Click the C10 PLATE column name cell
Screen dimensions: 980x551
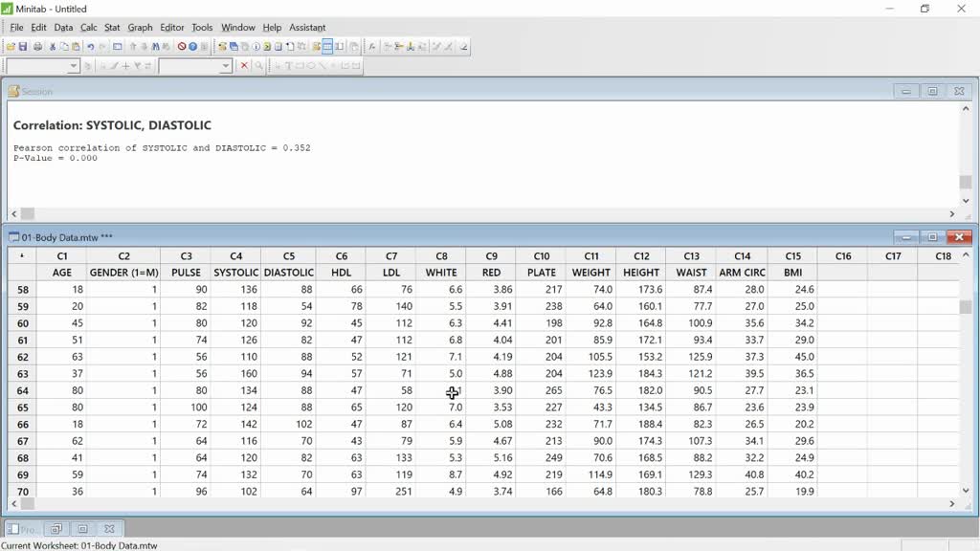coord(542,273)
